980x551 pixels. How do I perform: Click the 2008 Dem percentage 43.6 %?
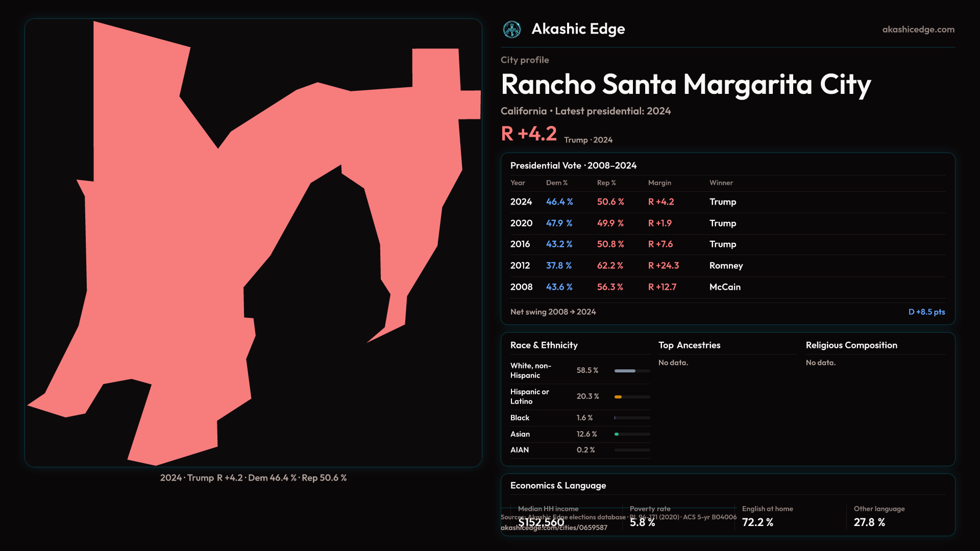(x=559, y=287)
